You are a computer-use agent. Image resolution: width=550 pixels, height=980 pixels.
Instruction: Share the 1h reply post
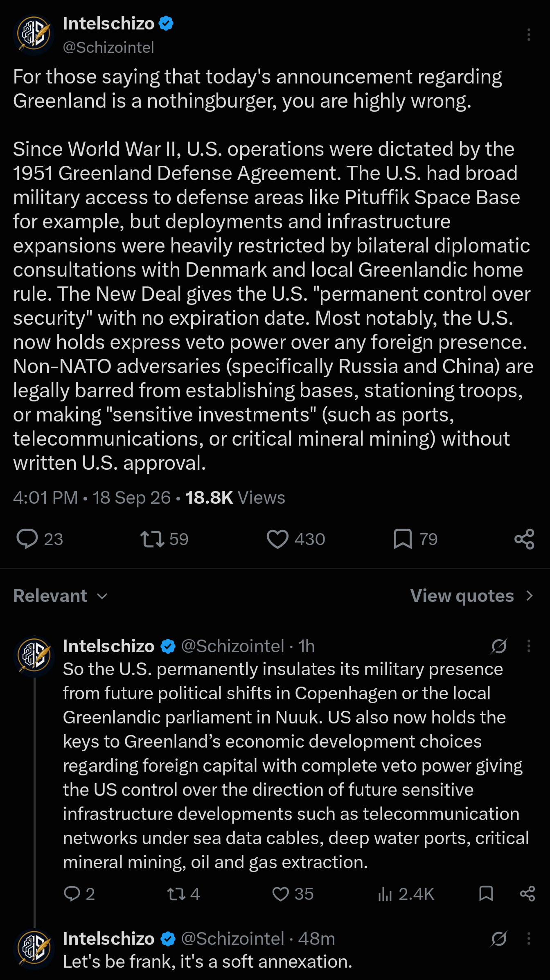click(x=527, y=894)
